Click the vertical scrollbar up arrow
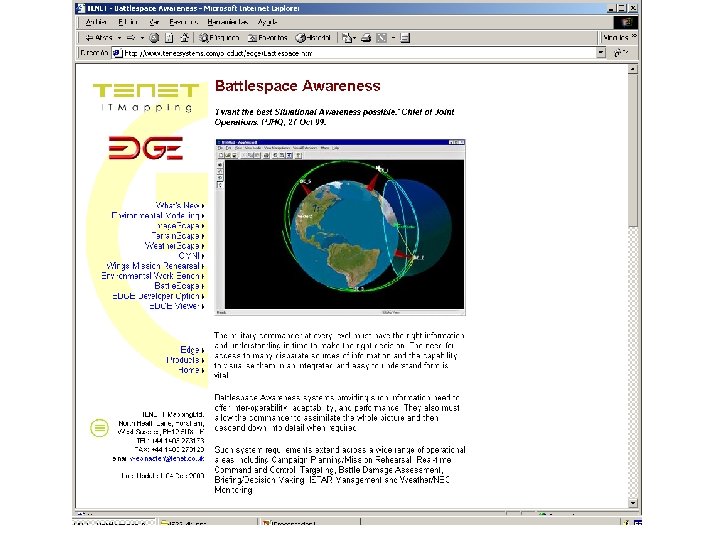The height and width of the screenshot is (540, 720). [633, 69]
